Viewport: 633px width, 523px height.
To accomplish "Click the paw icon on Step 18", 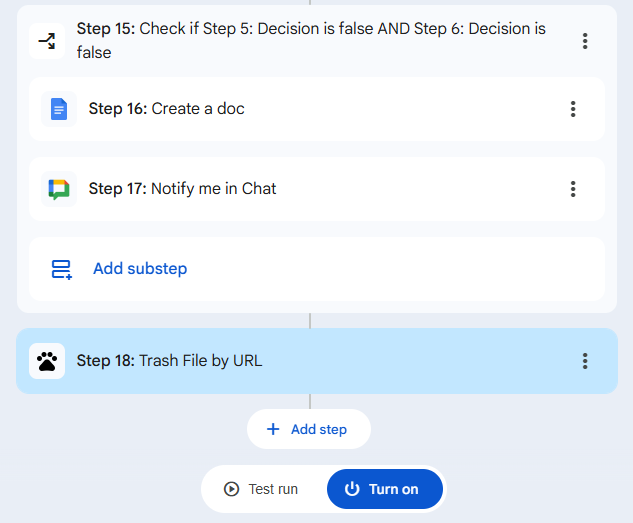I will pyautogui.click(x=47, y=361).
